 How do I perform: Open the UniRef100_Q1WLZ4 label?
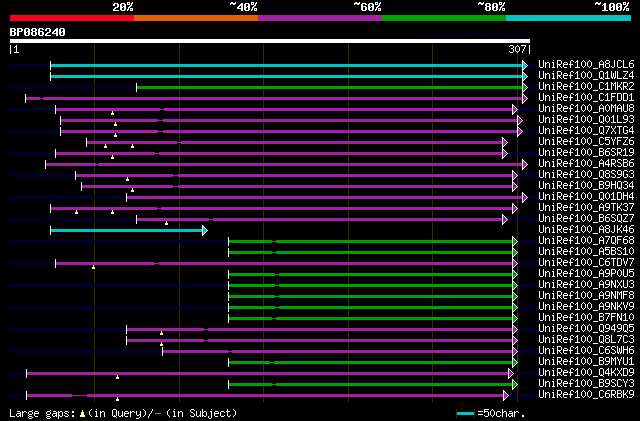586,75
